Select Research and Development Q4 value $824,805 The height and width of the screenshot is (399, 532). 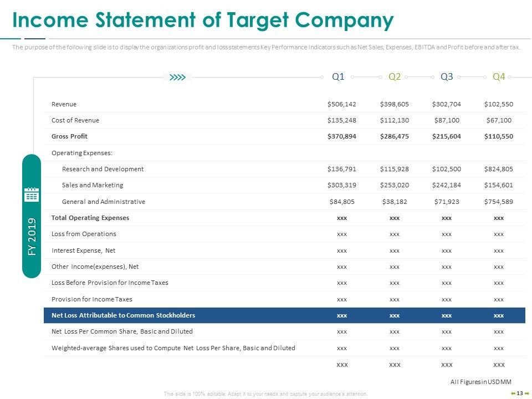point(498,169)
